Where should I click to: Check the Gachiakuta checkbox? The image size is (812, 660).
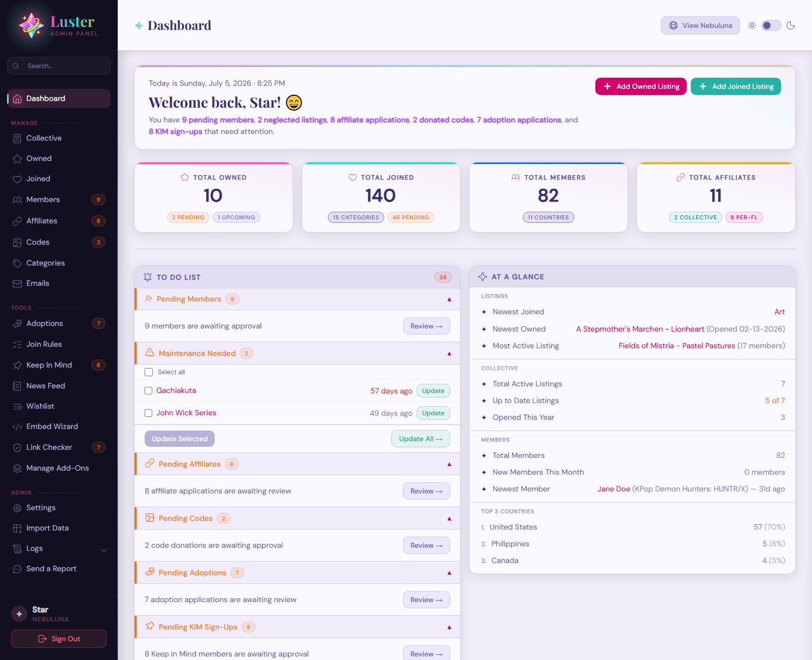pos(149,390)
